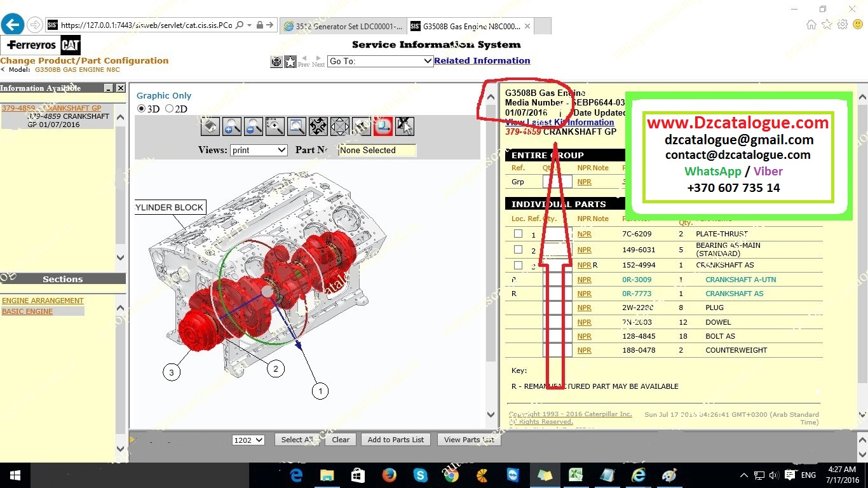Viewport: 868px width, 488px height.
Task: Open the Related Information link
Action: click(482, 60)
